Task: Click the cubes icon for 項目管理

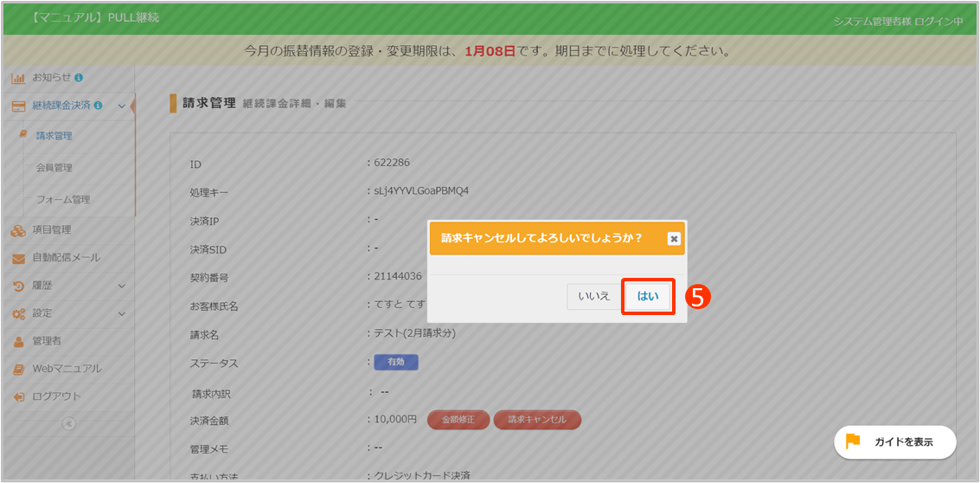Action: point(18,230)
